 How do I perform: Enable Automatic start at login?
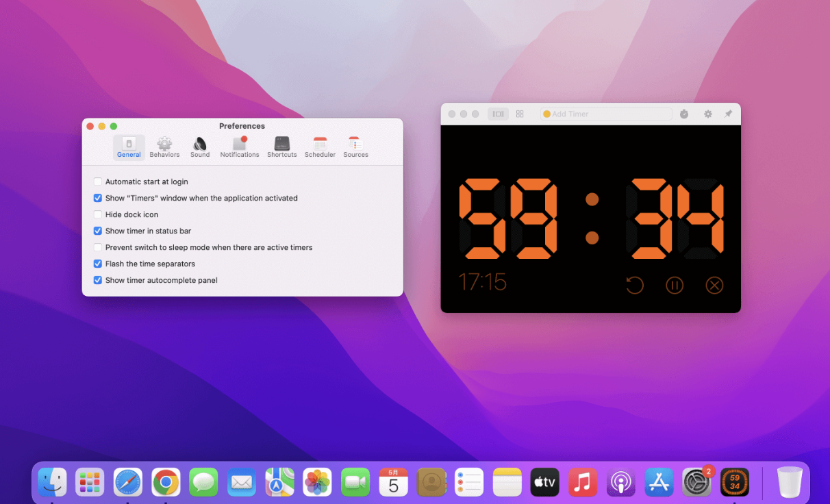click(x=98, y=181)
